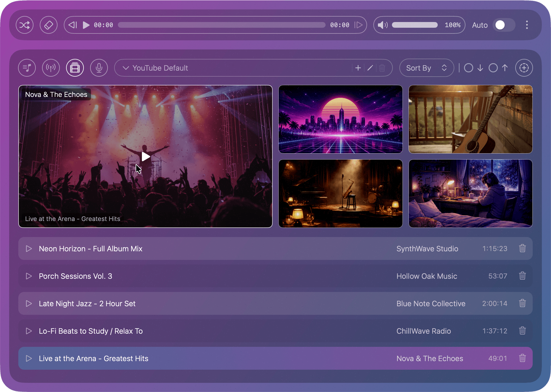
Task: Open the video source mode
Action: 75,68
